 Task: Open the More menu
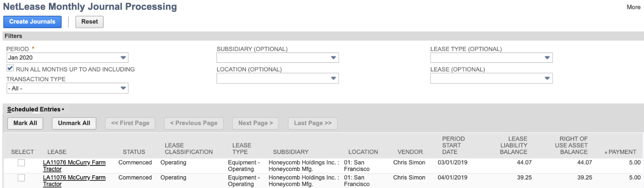(633, 7)
